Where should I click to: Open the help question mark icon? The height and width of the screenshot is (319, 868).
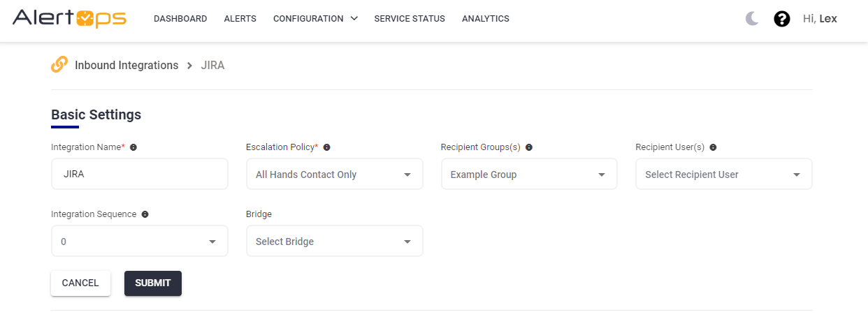[781, 19]
